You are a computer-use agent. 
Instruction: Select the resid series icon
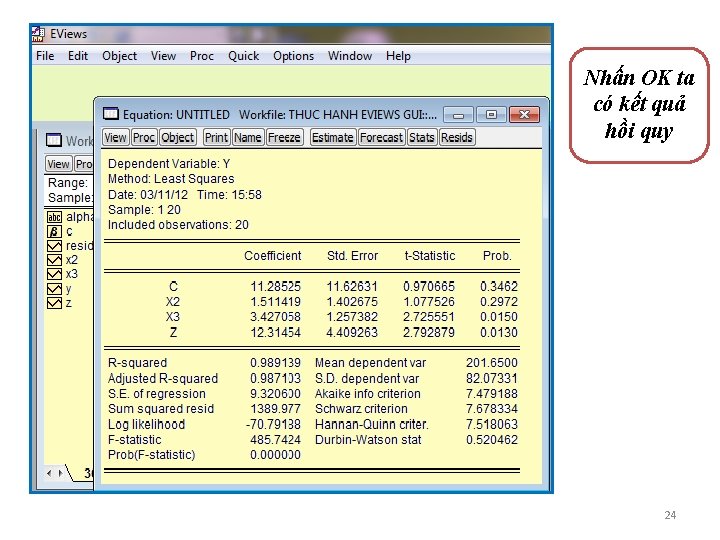pos(54,246)
